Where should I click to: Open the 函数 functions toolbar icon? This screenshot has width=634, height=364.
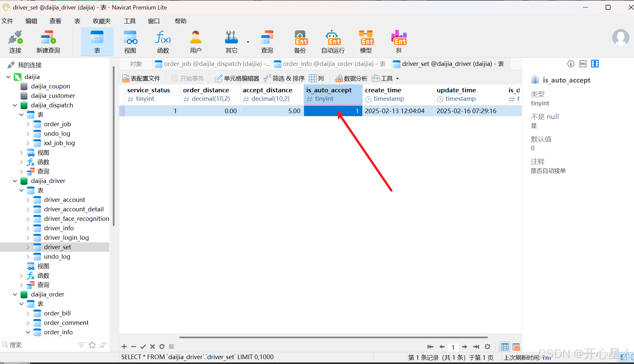(x=163, y=41)
